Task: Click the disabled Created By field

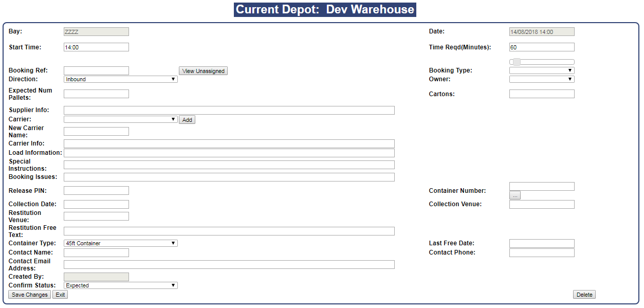Action: pos(96,277)
